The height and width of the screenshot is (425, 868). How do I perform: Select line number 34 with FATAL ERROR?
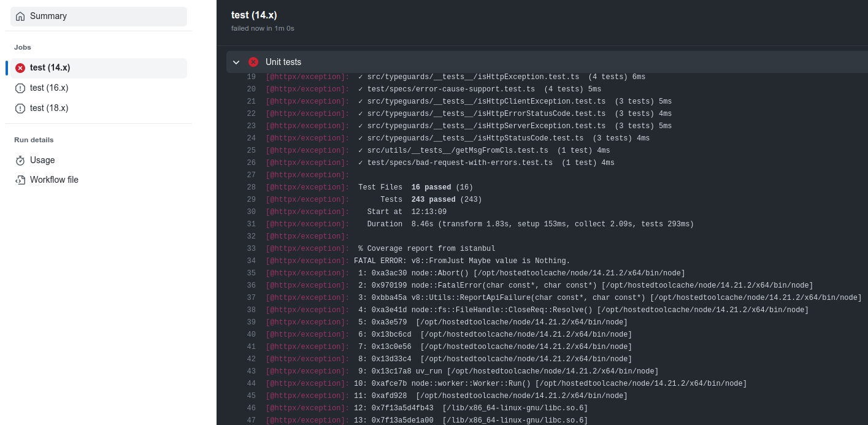[x=252, y=260]
